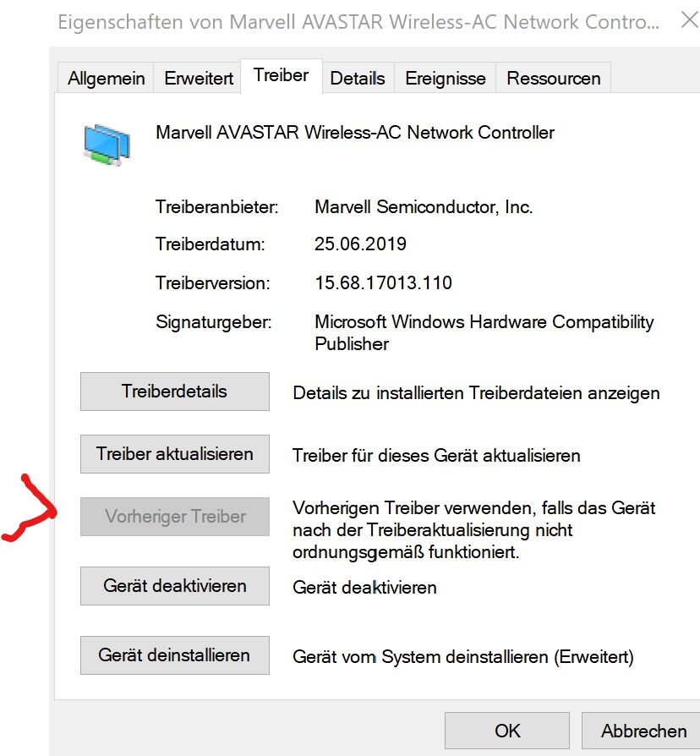Click 'Gerät vom System deinstallieren (Erweitert)' text

462,657
